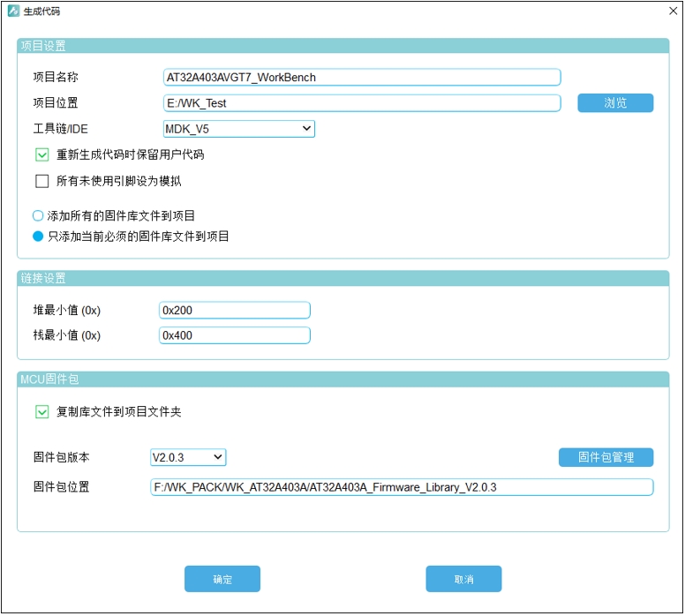Click the MCU固件包 section header
The width and height of the screenshot is (685, 616).
click(x=342, y=379)
